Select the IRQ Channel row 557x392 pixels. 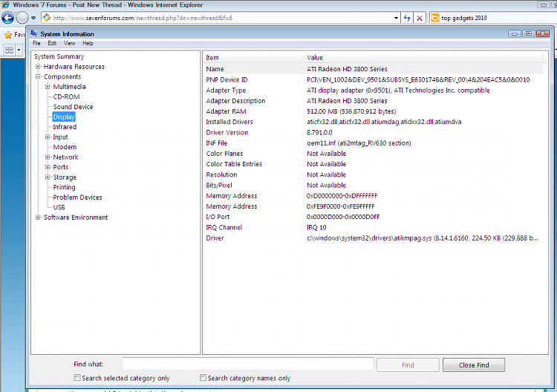374,227
